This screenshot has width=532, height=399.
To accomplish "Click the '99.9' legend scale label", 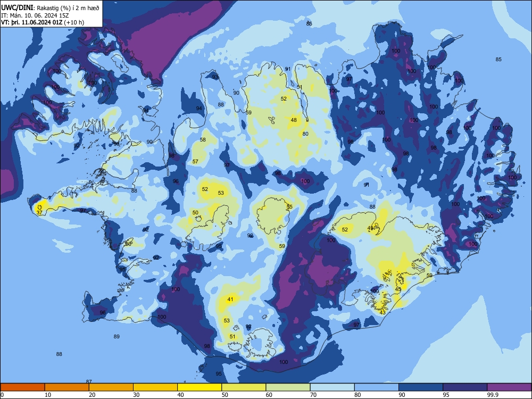I will click(493, 395).
